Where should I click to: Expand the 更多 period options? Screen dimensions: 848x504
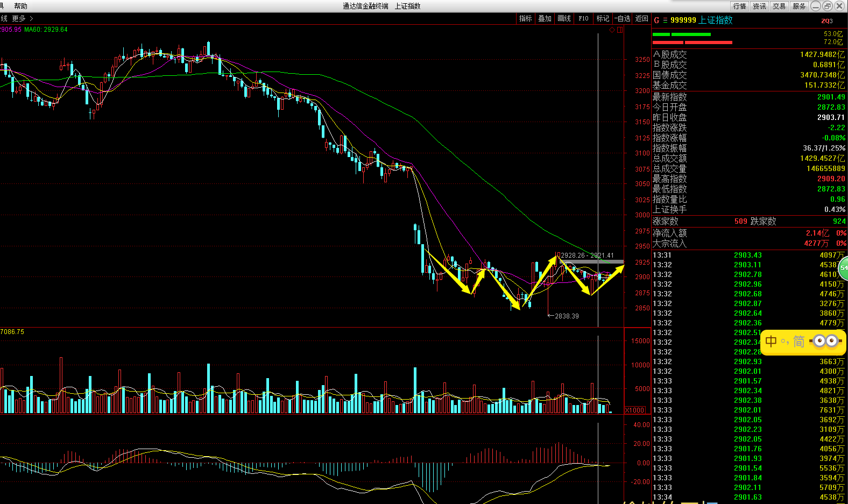point(22,18)
